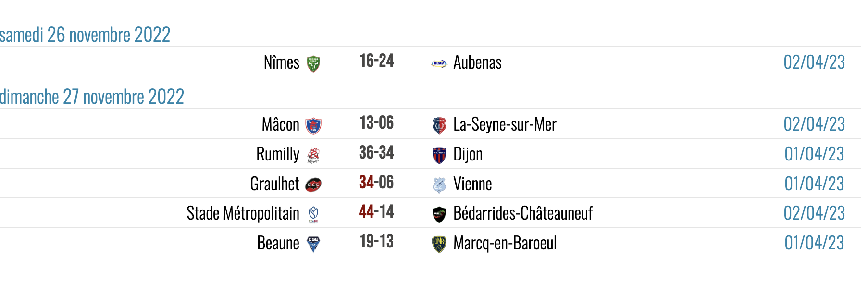
Task: Click the Nîmes club crest icon
Action: 313,63
